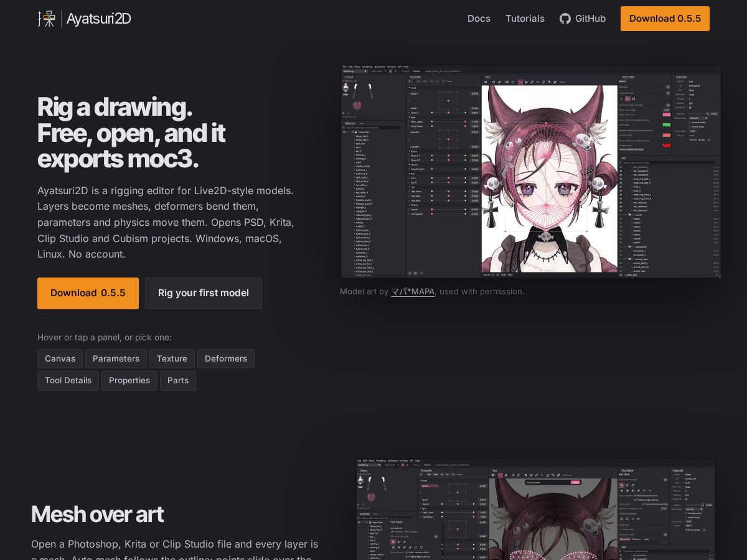Click the header Download 0.5.5 button
Image resolution: width=747 pixels, height=560 pixels.
point(665,19)
